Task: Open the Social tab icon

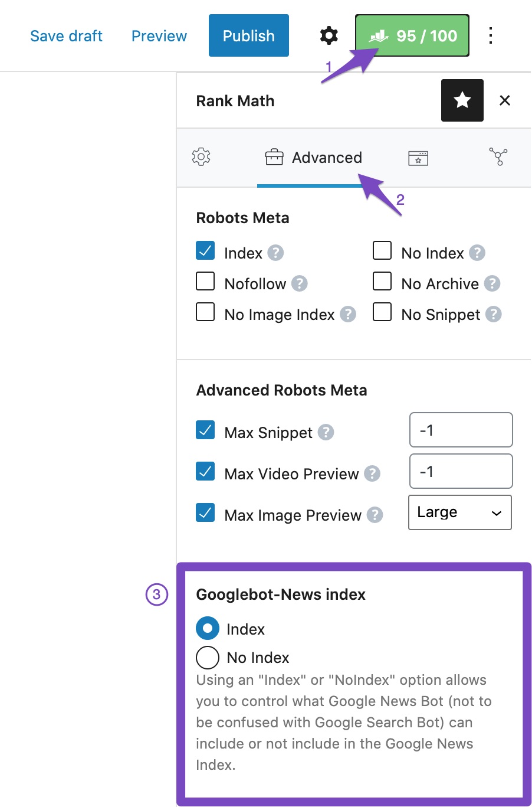Action: 498,156
